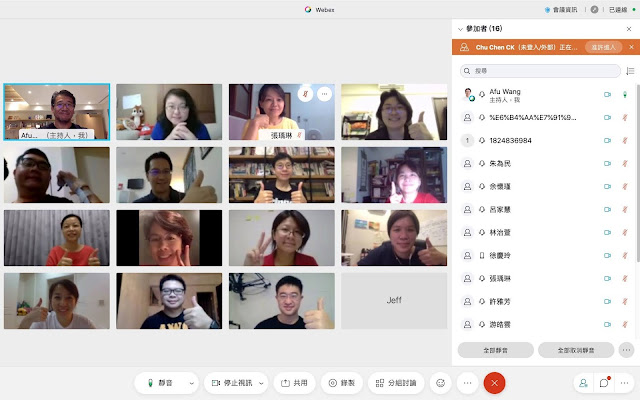Click the participant search field
Screen dimensions: 640x400
pos(540,71)
